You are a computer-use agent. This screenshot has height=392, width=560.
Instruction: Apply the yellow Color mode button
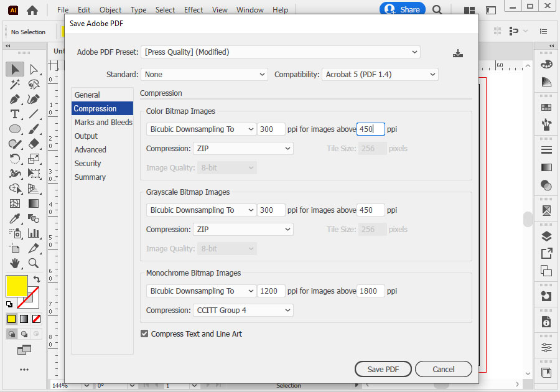[x=11, y=319]
